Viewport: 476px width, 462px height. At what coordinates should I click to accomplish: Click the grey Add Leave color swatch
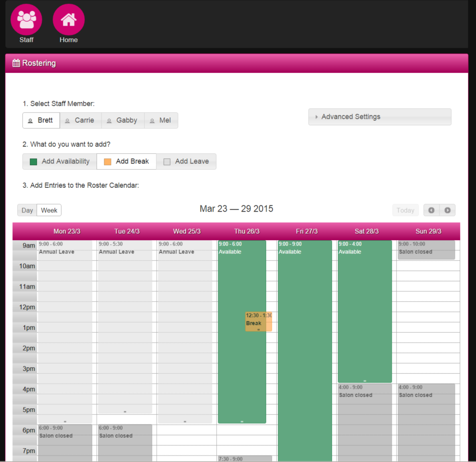pyautogui.click(x=167, y=162)
